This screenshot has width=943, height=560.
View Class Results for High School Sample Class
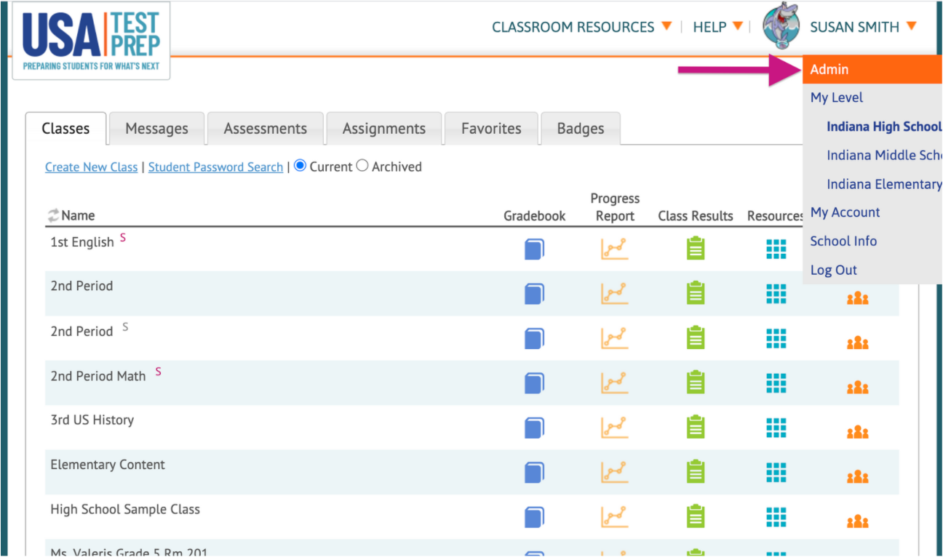(696, 517)
